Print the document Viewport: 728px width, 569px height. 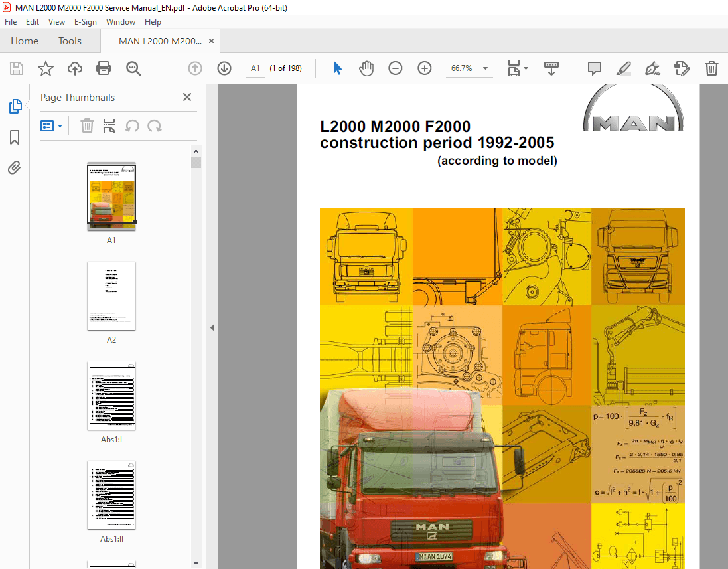point(104,68)
